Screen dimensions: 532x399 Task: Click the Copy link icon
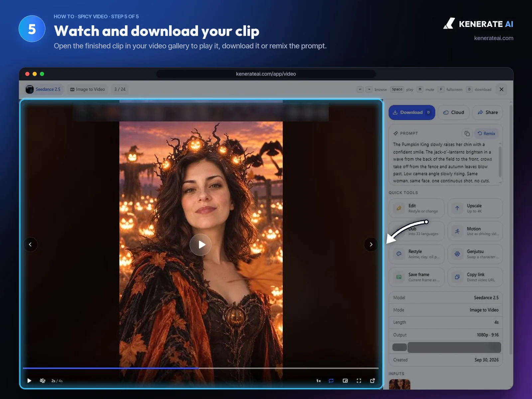[457, 277]
